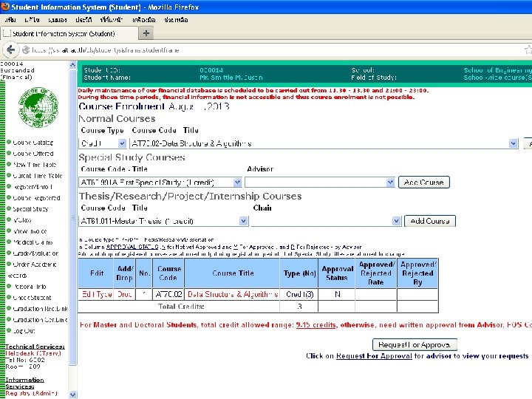Click the Drop link for AT70.02

tap(124, 294)
